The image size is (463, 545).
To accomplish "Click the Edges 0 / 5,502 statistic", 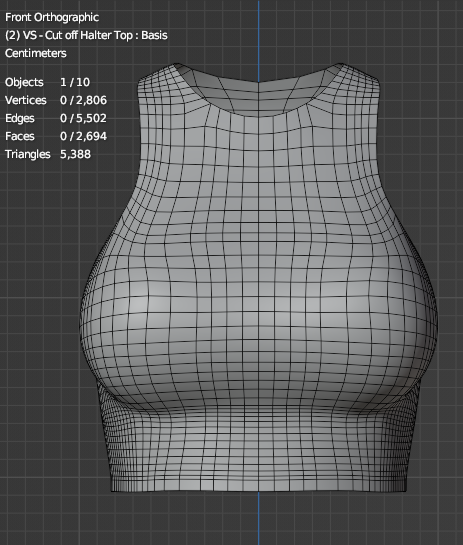I will pyautogui.click(x=56, y=119).
